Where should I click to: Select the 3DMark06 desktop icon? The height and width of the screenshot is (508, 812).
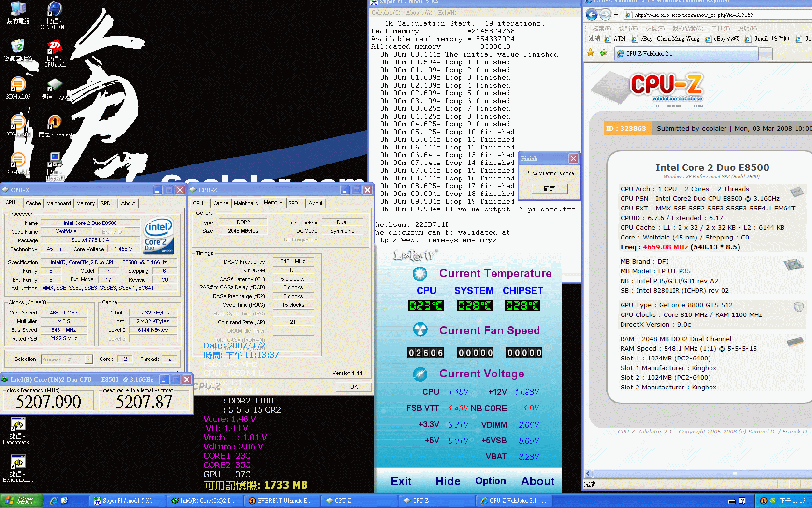click(x=18, y=164)
